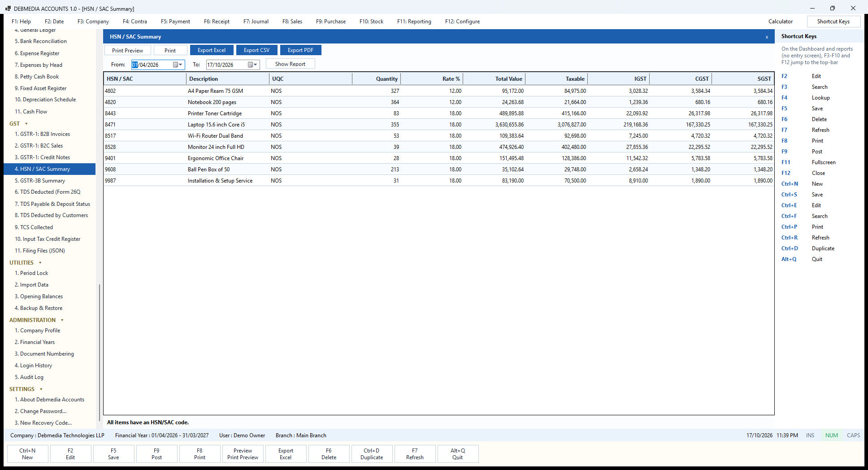The image size is (868, 470).
Task: Export the report to PDF
Action: (x=300, y=50)
